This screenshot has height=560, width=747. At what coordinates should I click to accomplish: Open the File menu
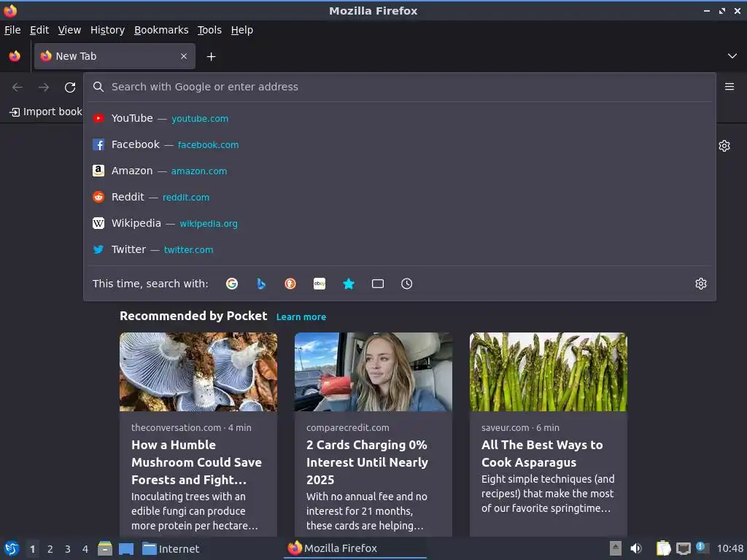[x=12, y=30]
